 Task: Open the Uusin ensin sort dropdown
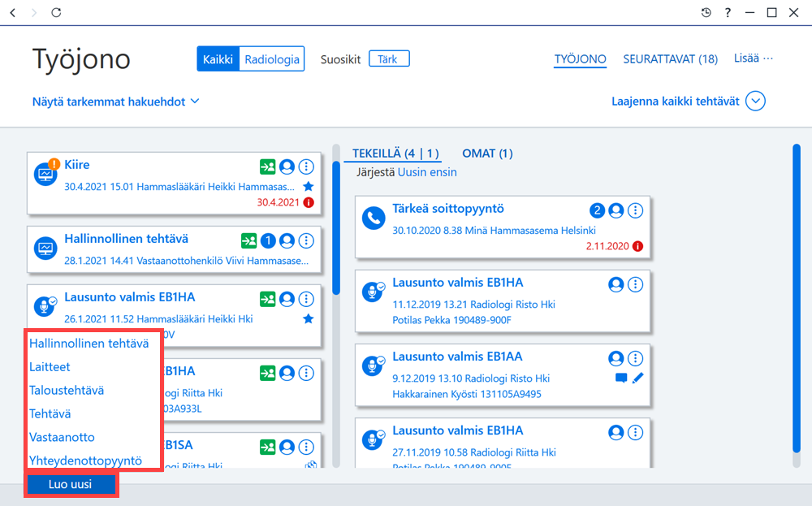pos(427,172)
